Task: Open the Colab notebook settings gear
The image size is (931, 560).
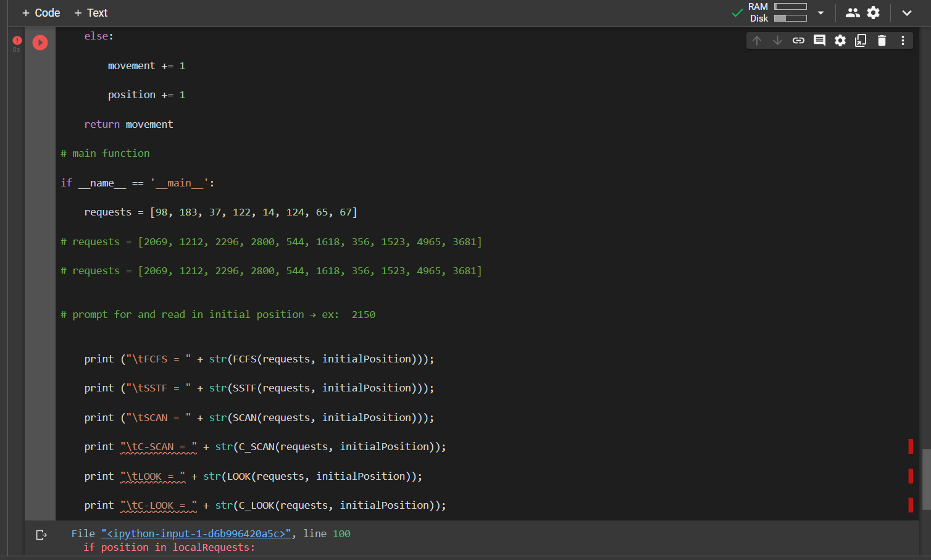Action: [x=873, y=12]
